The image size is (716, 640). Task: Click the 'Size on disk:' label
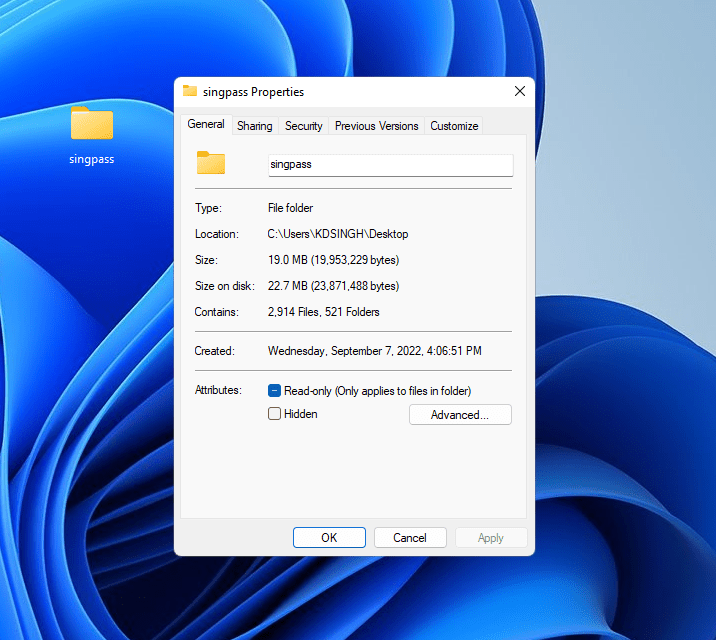point(225,286)
